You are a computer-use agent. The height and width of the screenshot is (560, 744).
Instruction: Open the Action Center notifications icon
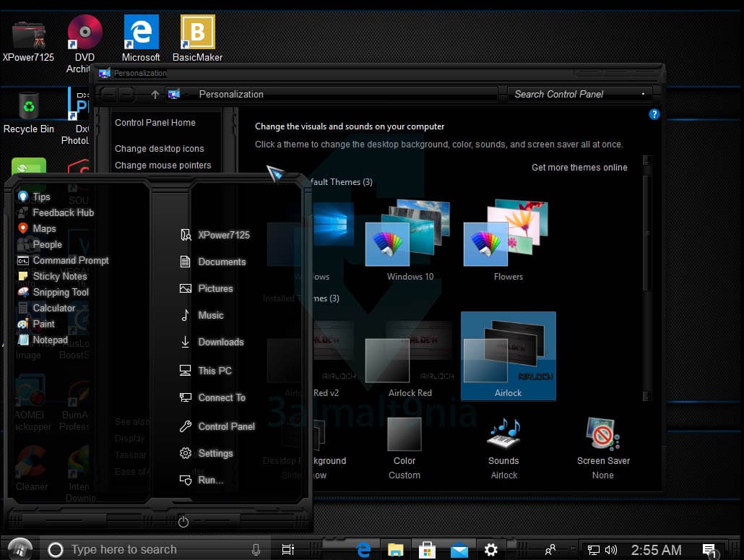[x=710, y=551]
